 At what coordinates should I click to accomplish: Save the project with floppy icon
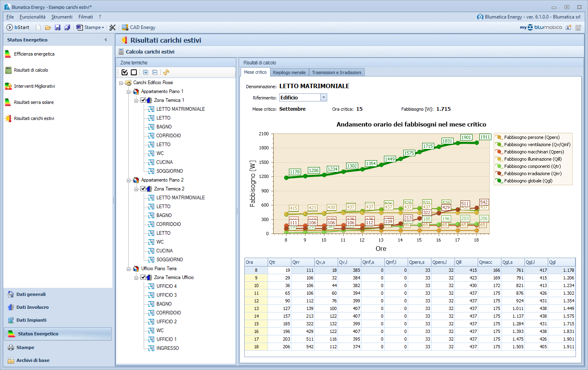tap(58, 27)
